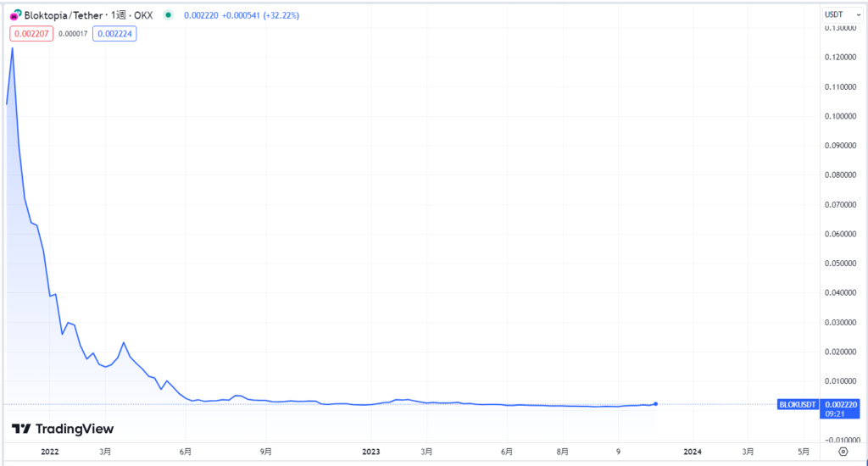868x466 pixels.
Task: Click the green market status dot
Action: pos(168,15)
